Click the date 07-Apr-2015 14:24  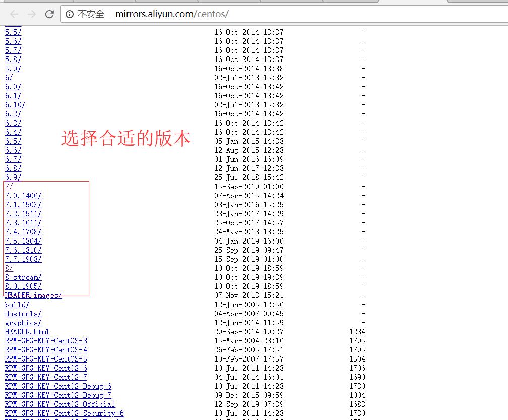coord(249,196)
